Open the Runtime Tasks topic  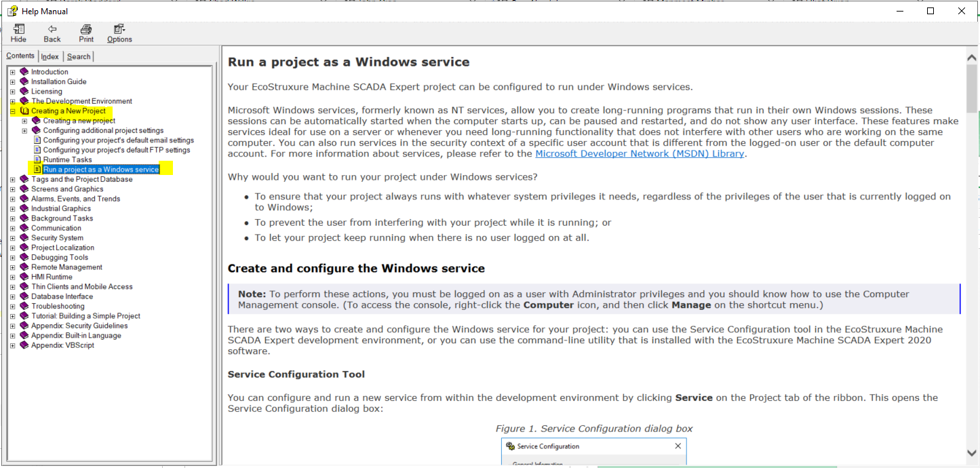(x=68, y=160)
